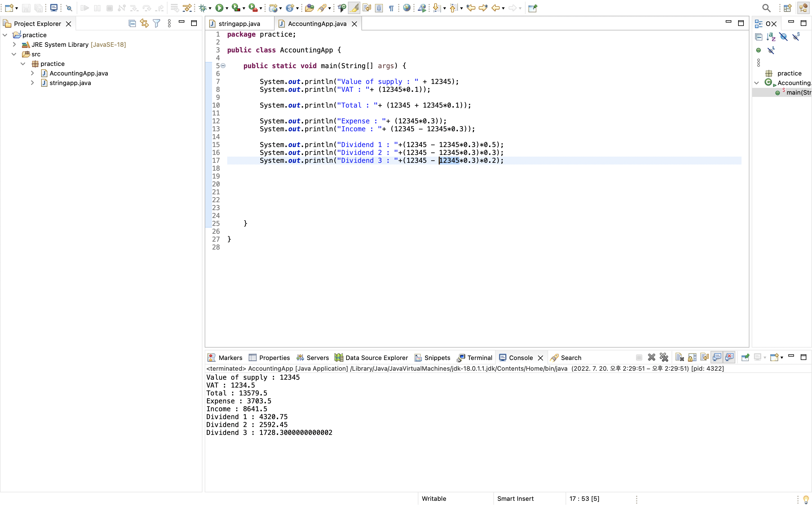
Task: Expand the JRE System Library node
Action: tap(14, 45)
